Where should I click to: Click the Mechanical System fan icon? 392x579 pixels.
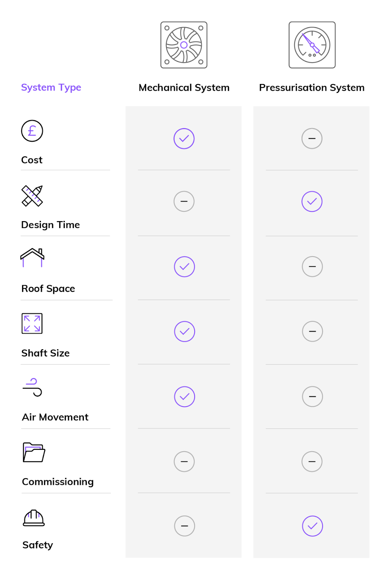pos(184,45)
